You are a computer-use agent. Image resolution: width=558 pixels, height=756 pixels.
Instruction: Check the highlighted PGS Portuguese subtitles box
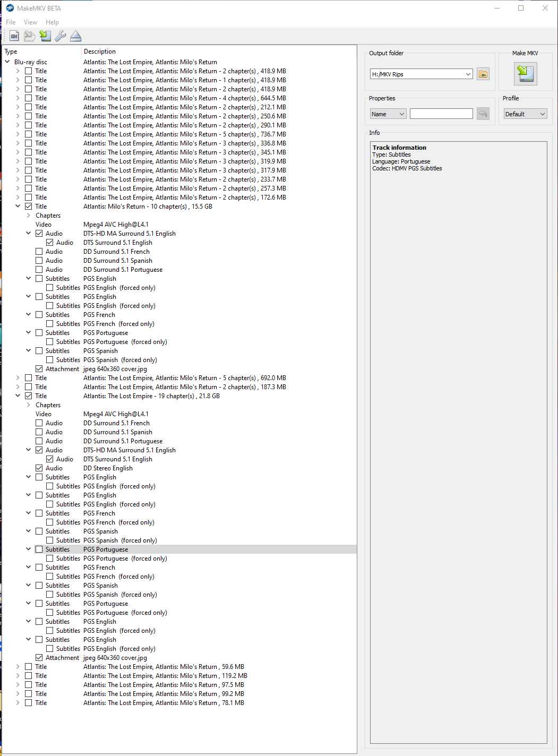(x=39, y=549)
